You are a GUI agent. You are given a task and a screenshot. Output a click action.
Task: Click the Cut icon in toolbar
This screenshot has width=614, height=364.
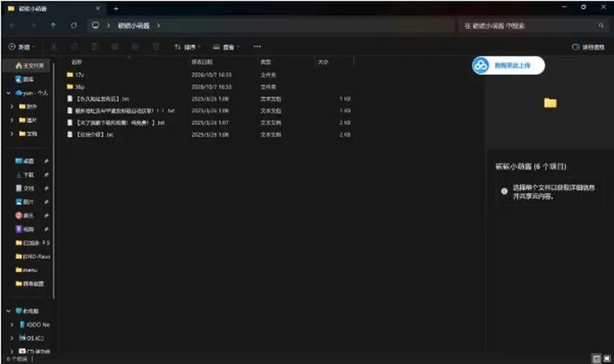point(54,47)
